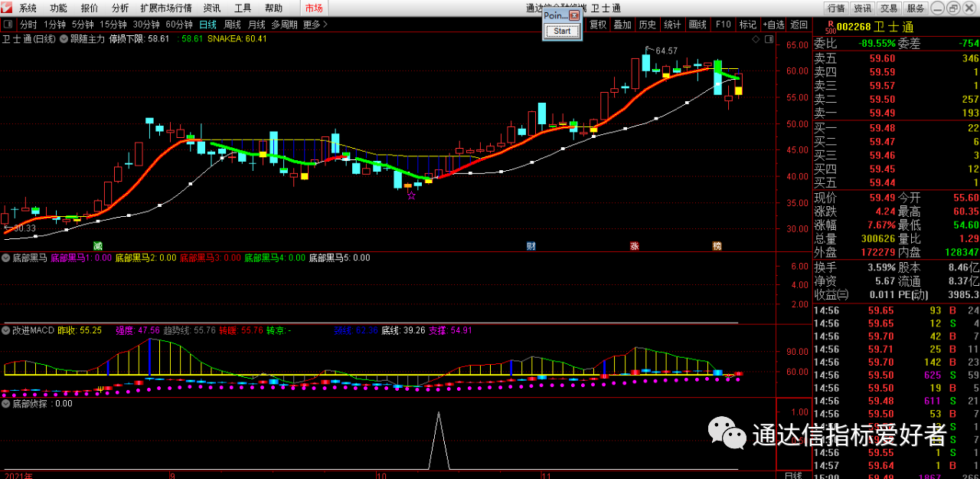Select the red 市场 tab

coord(314,8)
